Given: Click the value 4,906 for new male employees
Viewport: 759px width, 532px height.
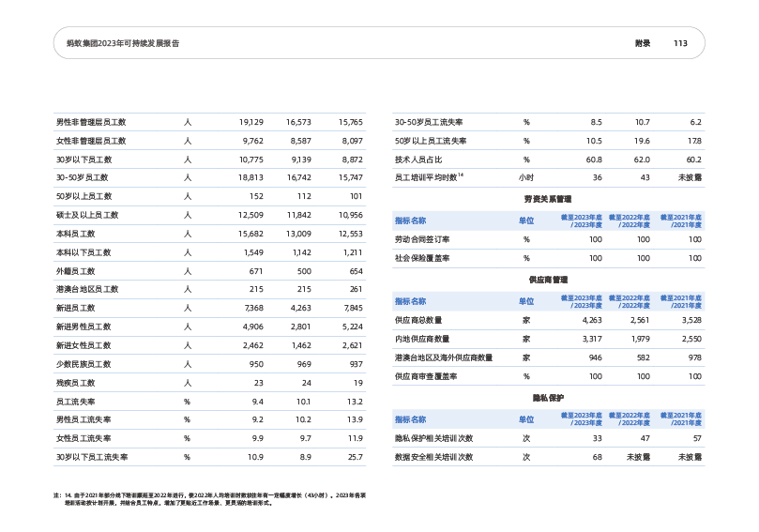Looking at the screenshot, I should tap(250, 327).
